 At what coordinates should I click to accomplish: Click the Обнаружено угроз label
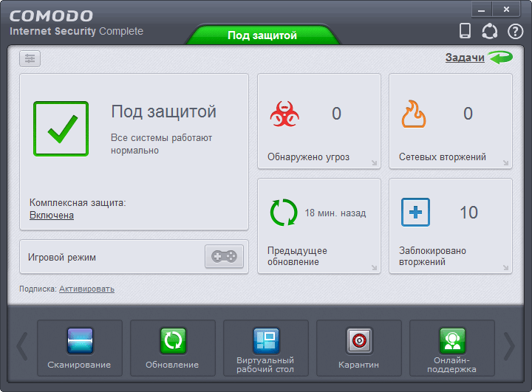(x=308, y=157)
